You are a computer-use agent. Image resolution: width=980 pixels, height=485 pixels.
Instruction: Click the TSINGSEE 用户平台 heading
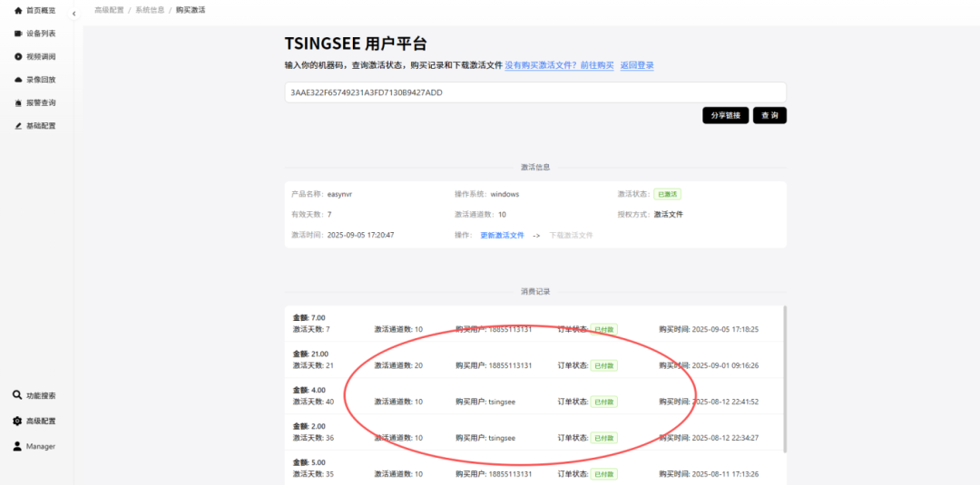click(356, 44)
